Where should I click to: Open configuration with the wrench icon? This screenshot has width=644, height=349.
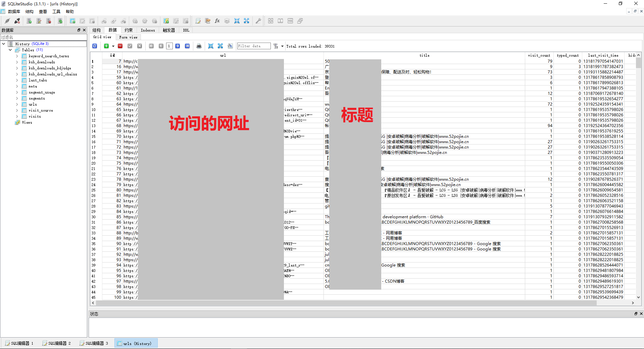(258, 21)
